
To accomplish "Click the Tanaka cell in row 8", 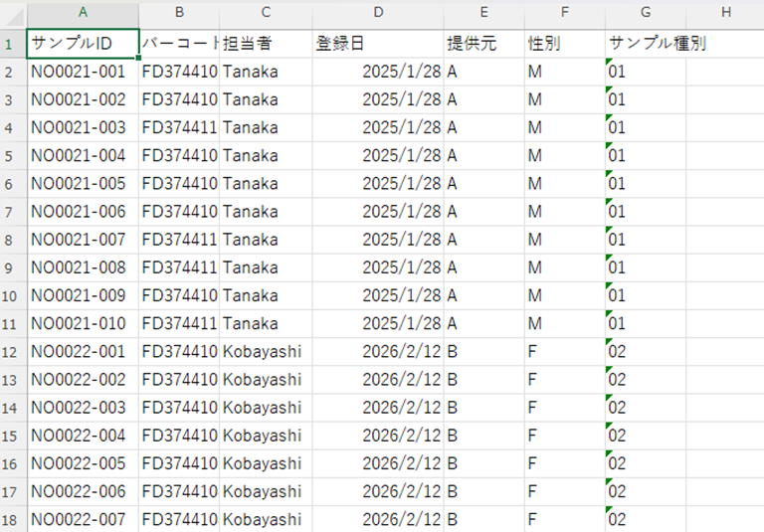I will 251,267.
